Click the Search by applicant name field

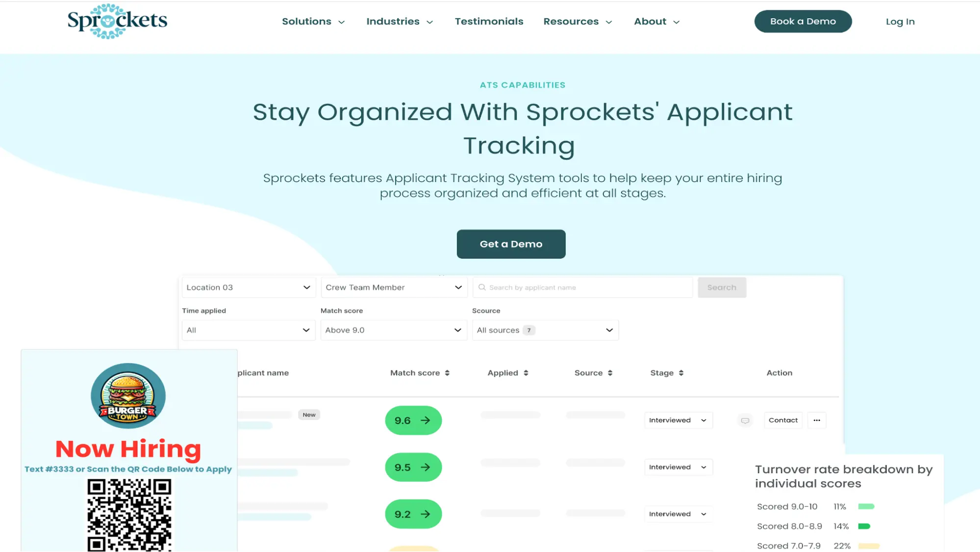[x=582, y=288]
